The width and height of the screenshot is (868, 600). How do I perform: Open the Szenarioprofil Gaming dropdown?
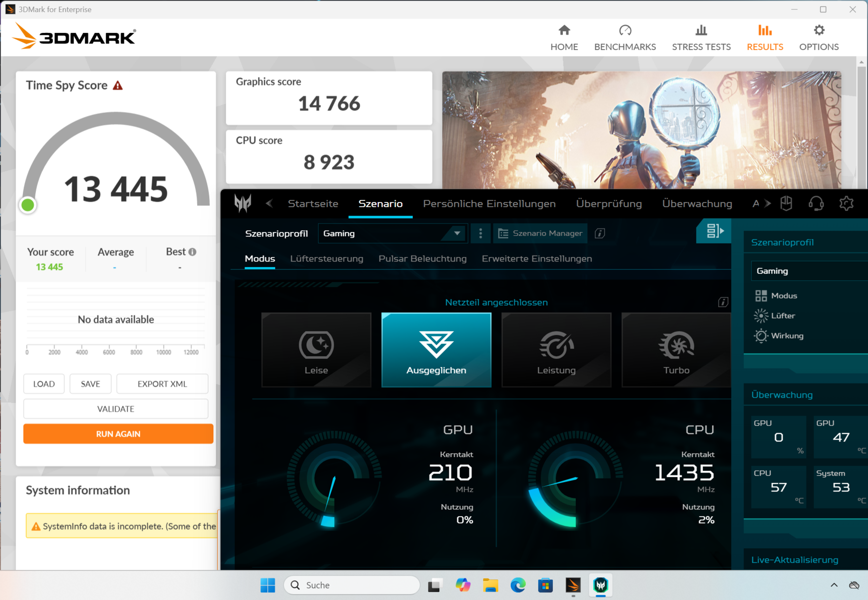(x=393, y=233)
